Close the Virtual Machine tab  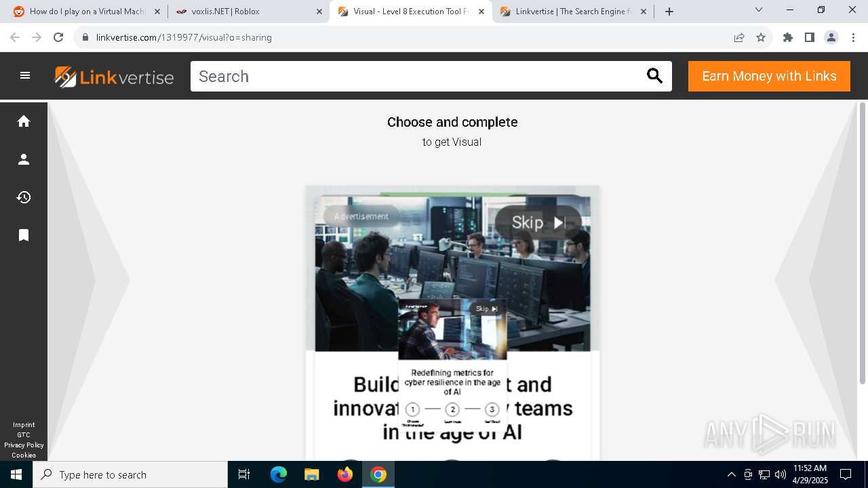click(157, 12)
